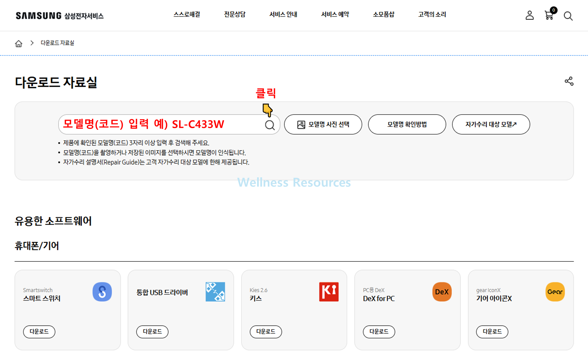Click the 통합 USB 드라이버 title text
Image resolution: width=588 pixels, height=364 pixels.
pos(162,292)
